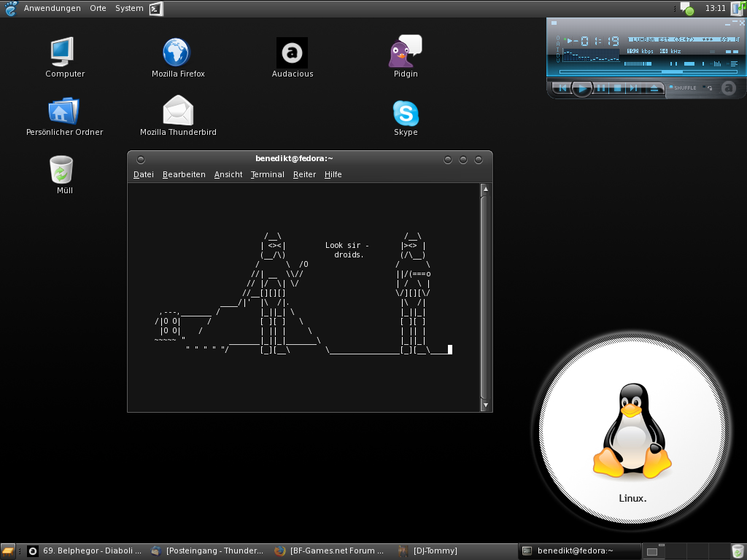Click the show desktop icon in bottom panel

point(7,551)
